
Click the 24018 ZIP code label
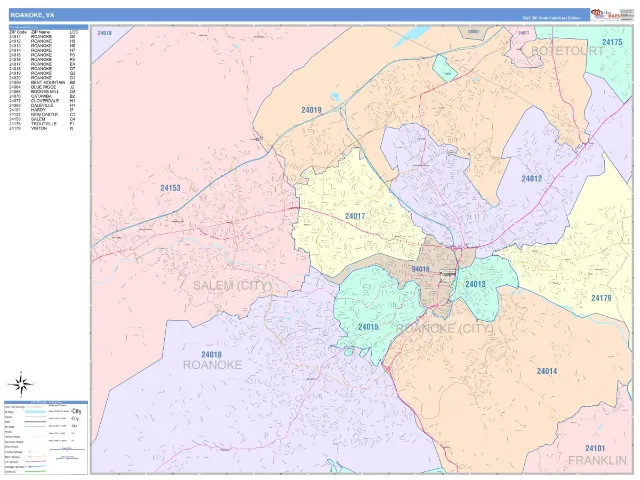tap(211, 354)
